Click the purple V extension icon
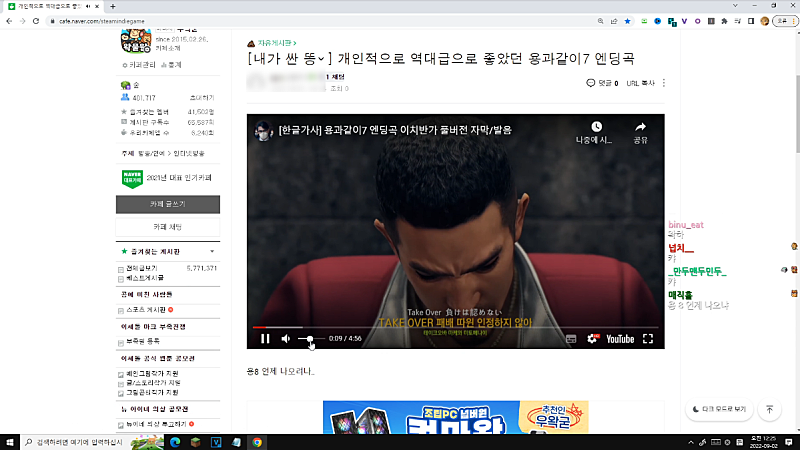 (684, 21)
